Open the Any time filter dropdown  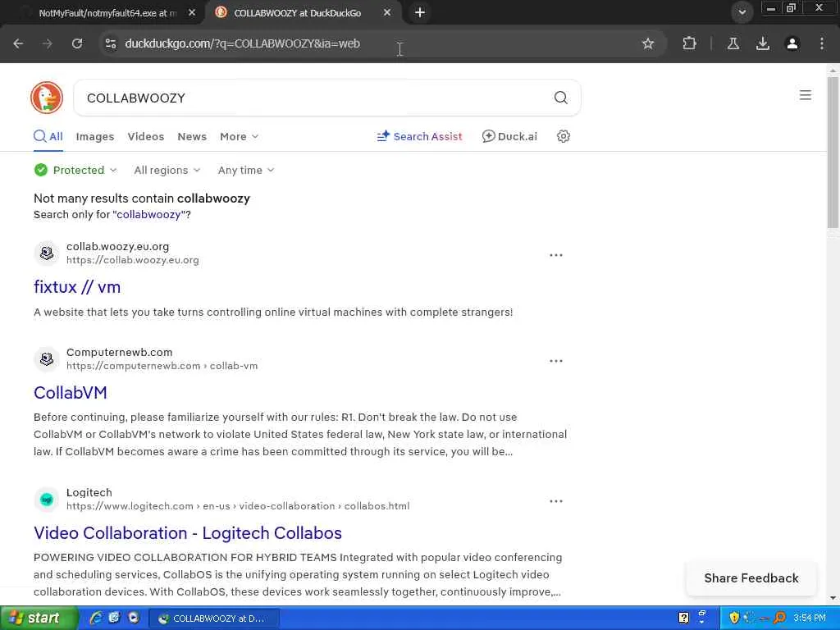click(246, 171)
